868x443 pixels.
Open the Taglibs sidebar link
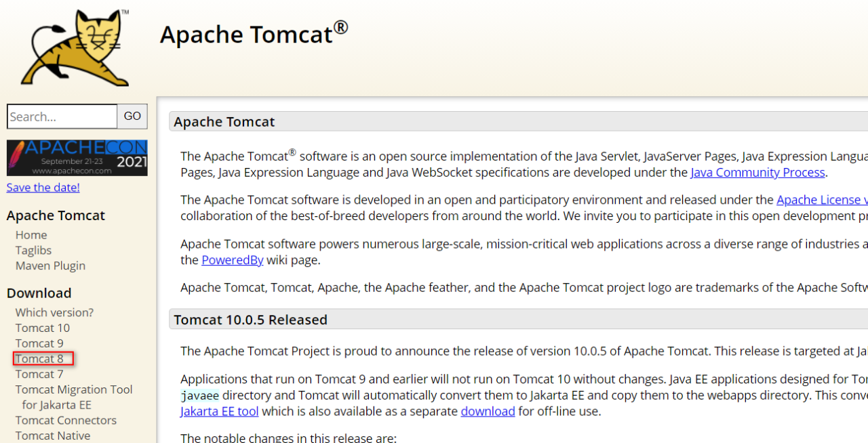(33, 251)
